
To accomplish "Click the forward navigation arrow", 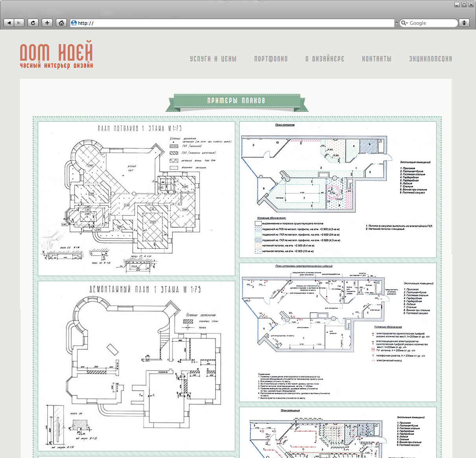I will (19, 22).
